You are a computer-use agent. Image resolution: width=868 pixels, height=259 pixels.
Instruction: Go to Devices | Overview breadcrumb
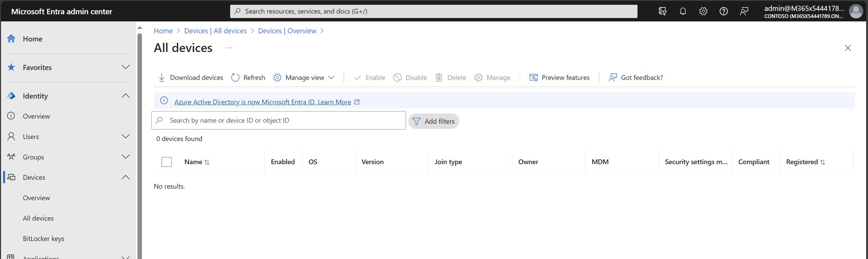287,31
